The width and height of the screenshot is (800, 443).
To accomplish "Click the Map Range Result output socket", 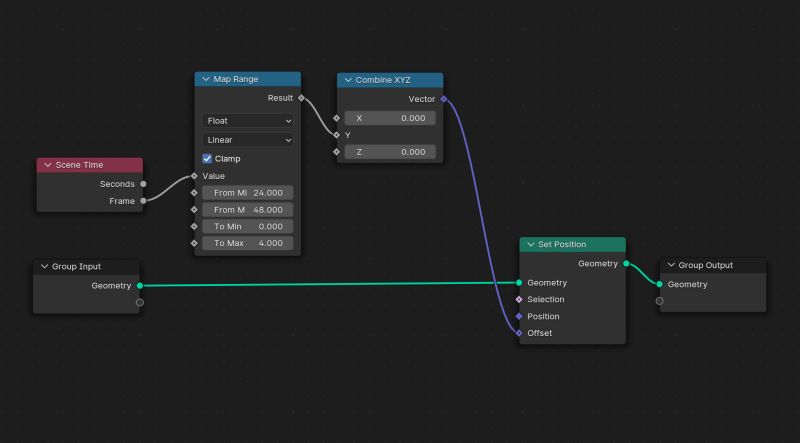I will coord(301,98).
